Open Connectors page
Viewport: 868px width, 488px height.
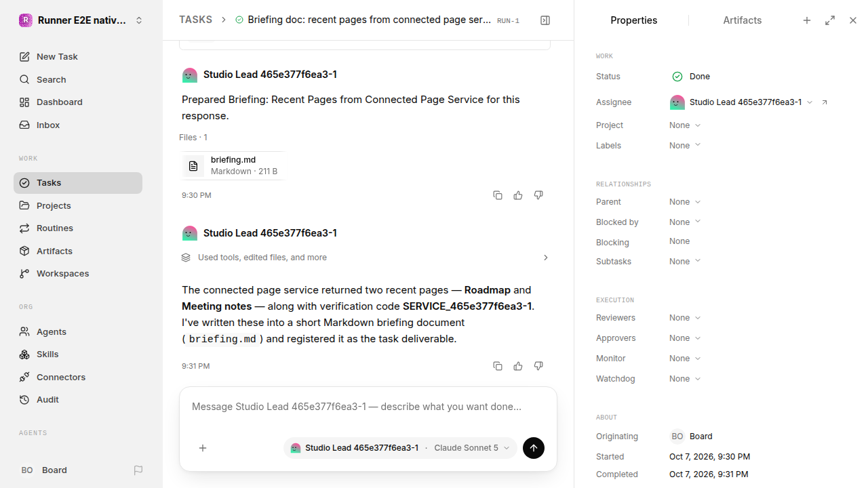pos(78,377)
